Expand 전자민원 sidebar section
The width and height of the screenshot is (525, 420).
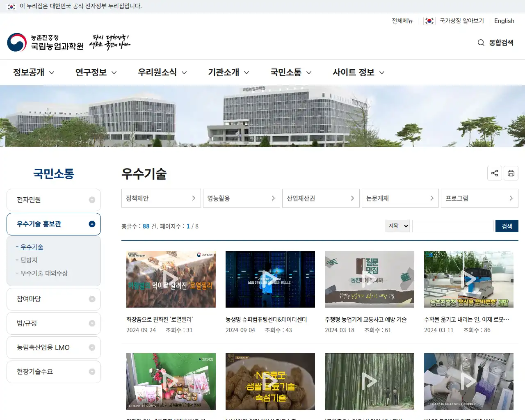click(x=54, y=200)
